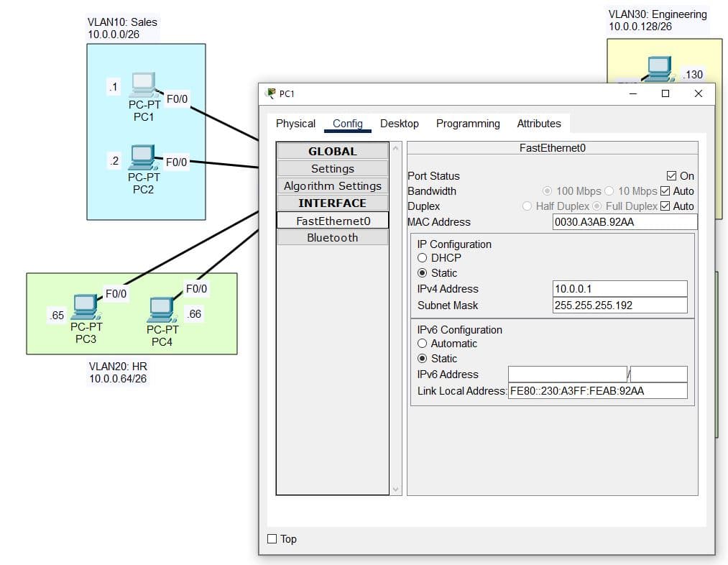Click the Engineering VLAN PC icon labeled .130
Screen dimensions: 728x565
[x=658, y=68]
